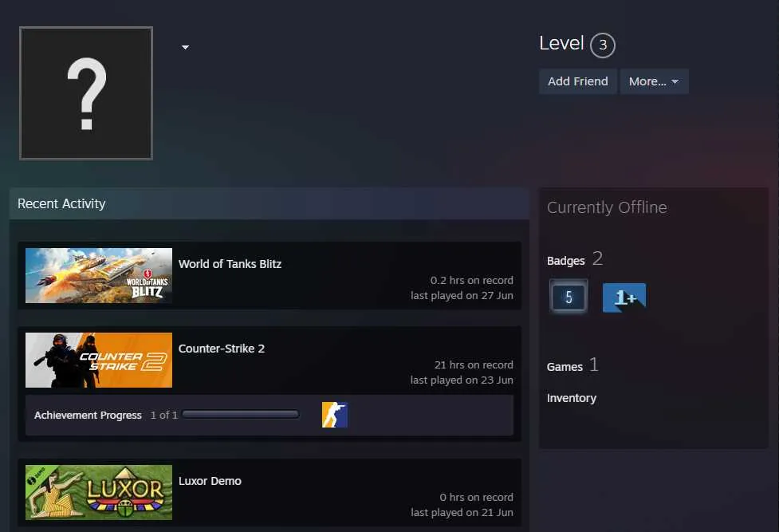The image size is (779, 532).
Task: Click '21 hrs on record' text
Action: click(x=474, y=365)
